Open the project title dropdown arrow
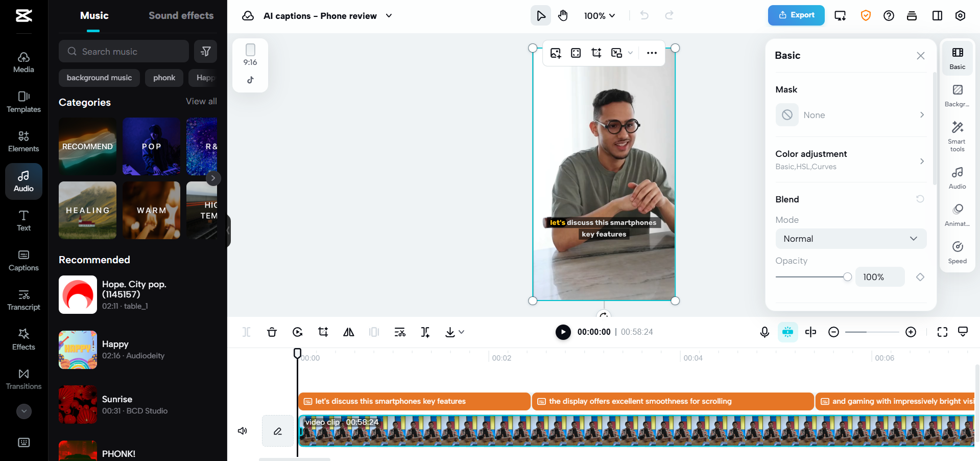Viewport: 980px width, 461px height. click(x=388, y=16)
